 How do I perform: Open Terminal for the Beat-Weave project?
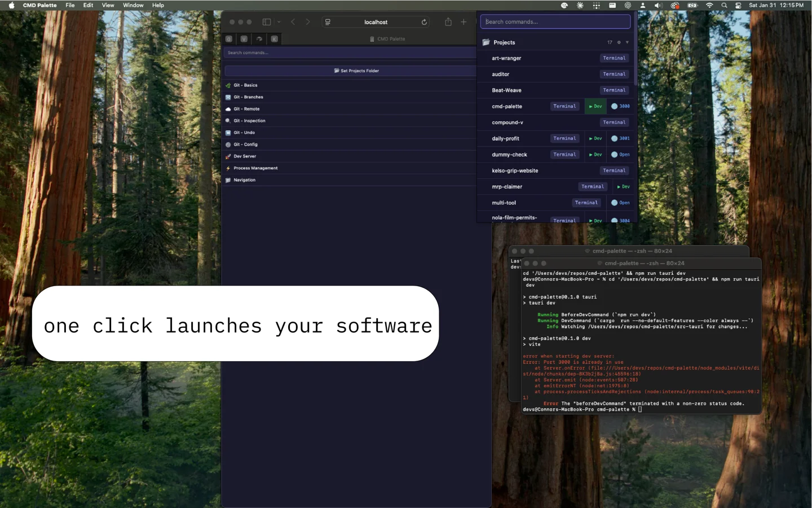pos(614,90)
